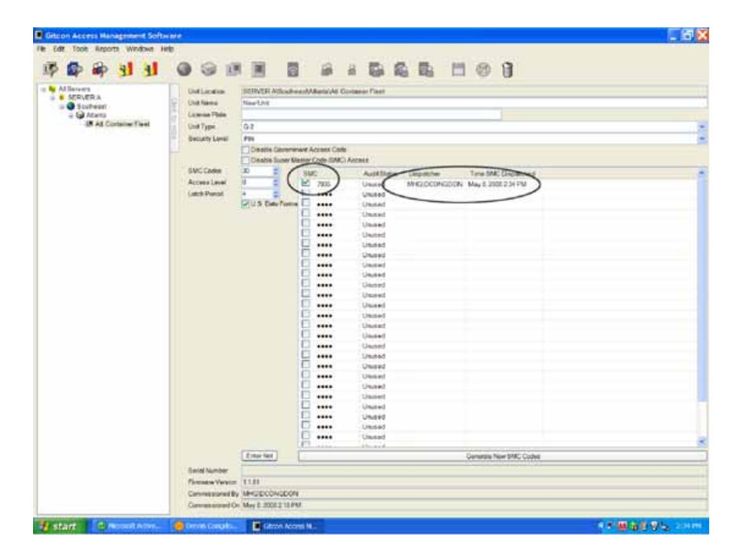Click the gray cube box toolbar icon
The image size is (734, 560).
pyautogui.click(x=209, y=69)
